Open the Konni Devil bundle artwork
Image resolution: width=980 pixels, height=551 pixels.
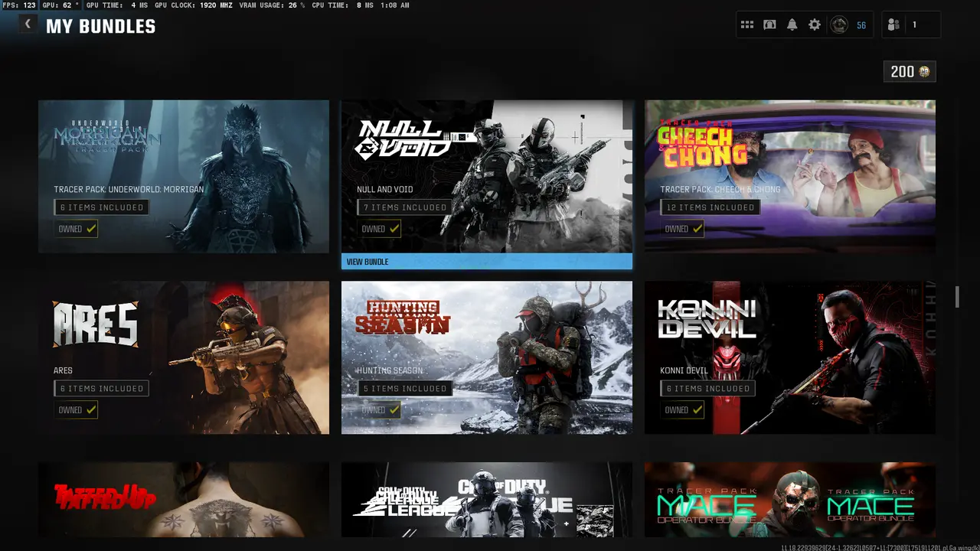click(x=790, y=357)
